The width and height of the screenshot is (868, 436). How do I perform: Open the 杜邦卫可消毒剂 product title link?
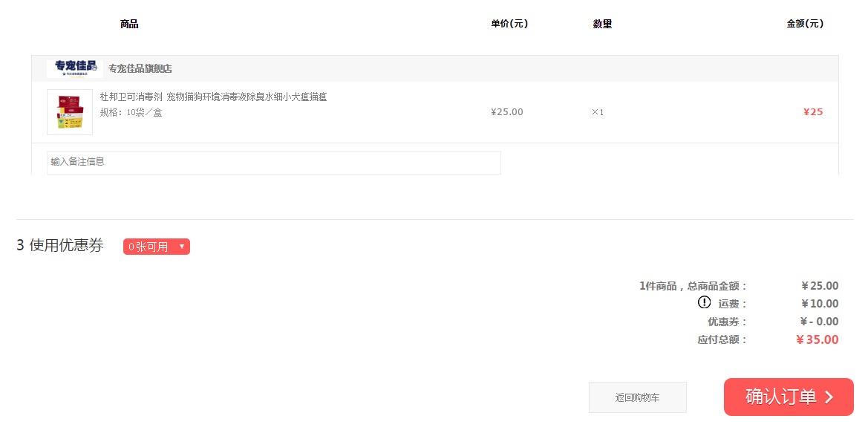pos(213,97)
